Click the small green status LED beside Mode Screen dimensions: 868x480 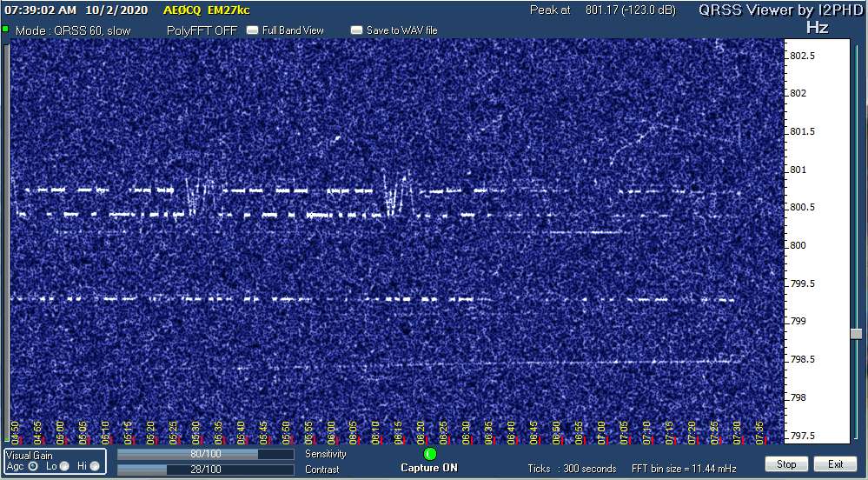(x=5, y=30)
